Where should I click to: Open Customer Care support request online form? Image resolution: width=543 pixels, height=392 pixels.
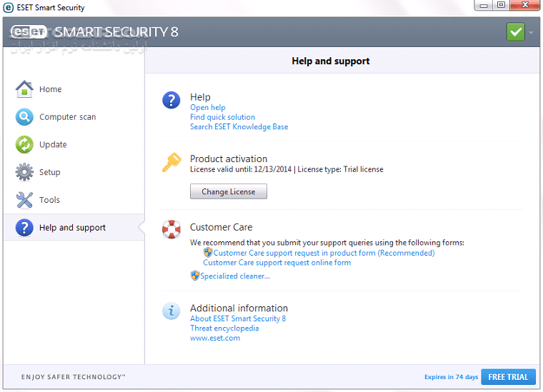click(277, 263)
